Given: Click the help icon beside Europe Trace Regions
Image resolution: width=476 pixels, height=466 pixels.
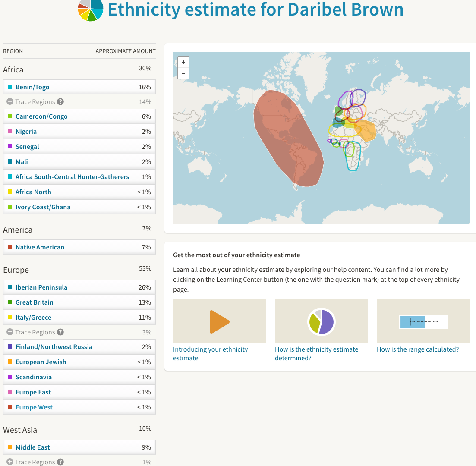Looking at the screenshot, I should pos(60,332).
